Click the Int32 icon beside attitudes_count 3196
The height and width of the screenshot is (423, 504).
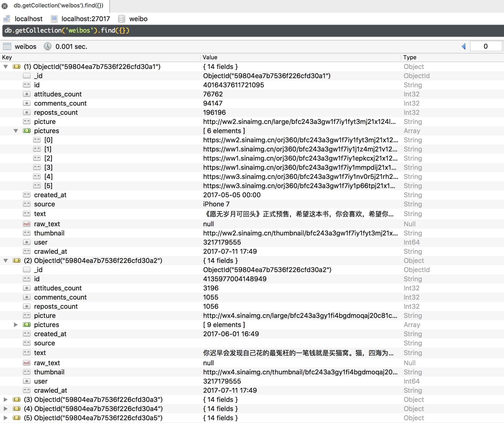click(27, 288)
